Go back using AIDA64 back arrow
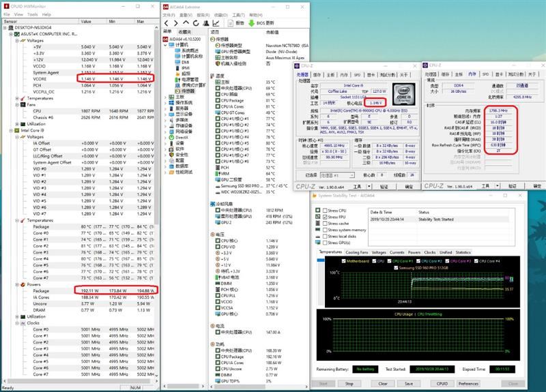The height and width of the screenshot is (392, 546). (x=167, y=23)
